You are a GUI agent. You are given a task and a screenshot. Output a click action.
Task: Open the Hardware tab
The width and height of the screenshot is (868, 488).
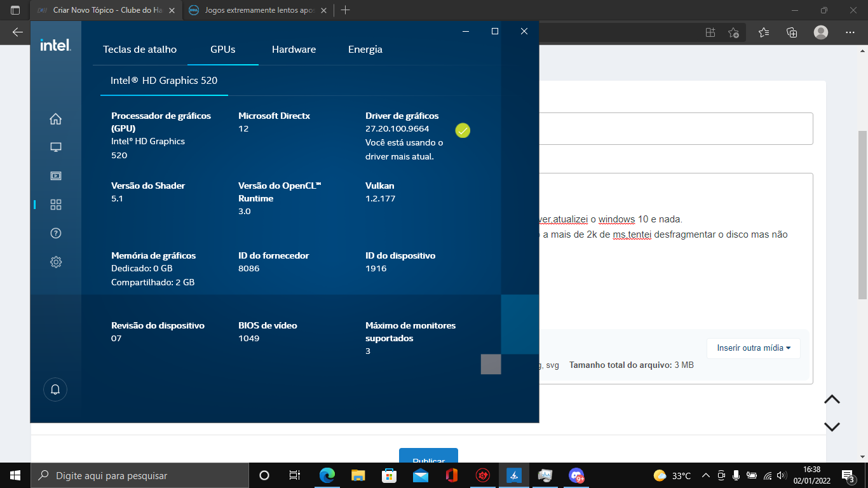click(x=294, y=50)
